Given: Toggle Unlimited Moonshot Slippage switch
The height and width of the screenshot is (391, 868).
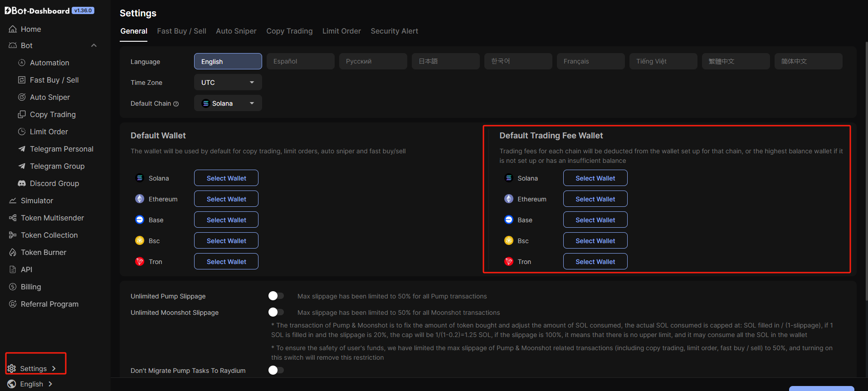Looking at the screenshot, I should click(x=276, y=313).
